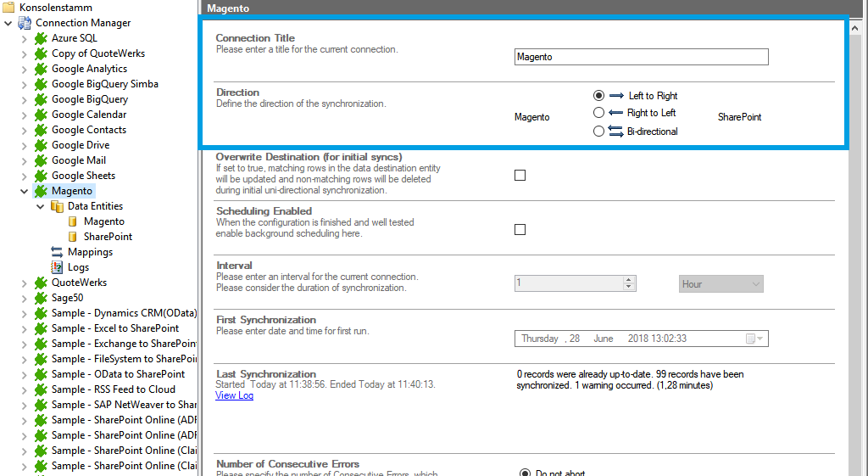The width and height of the screenshot is (868, 476).
Task: Click the Azure SQL connection icon
Action: [41, 38]
